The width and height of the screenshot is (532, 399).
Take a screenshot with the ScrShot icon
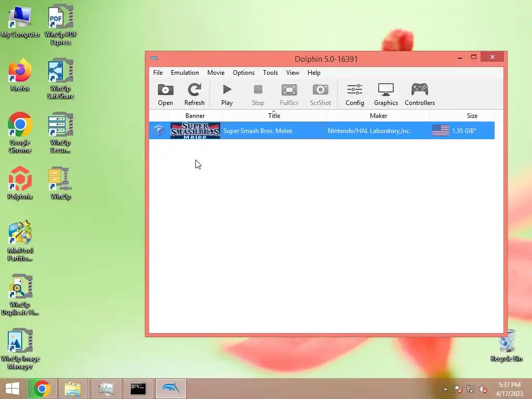(320, 95)
